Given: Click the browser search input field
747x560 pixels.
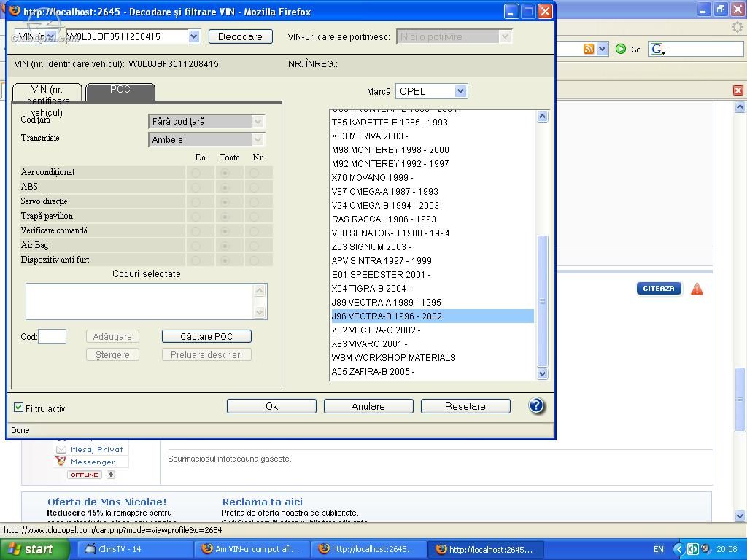Looking at the screenshot, I should point(705,49).
